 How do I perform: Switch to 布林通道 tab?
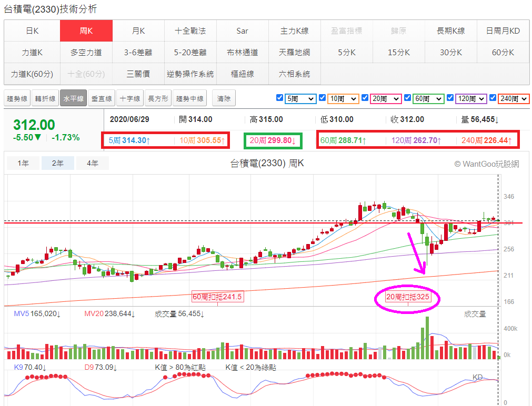pyautogui.click(x=242, y=52)
